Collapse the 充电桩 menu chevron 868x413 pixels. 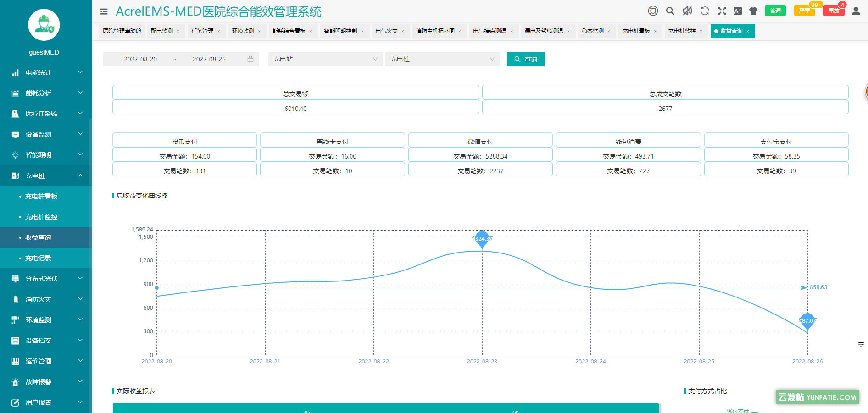click(80, 175)
